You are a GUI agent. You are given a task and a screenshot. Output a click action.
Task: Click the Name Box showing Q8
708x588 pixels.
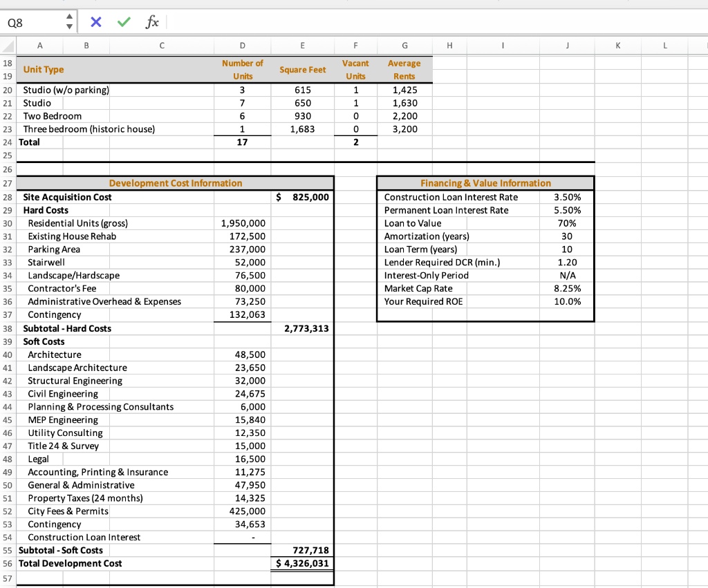click(31, 22)
